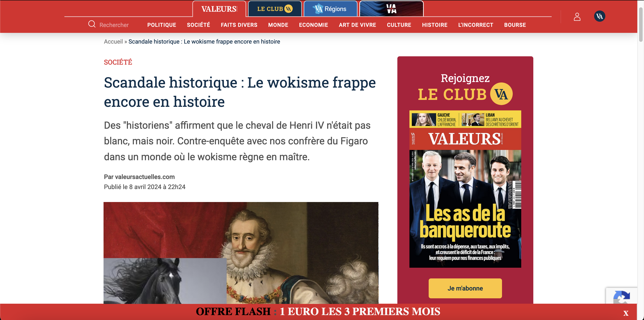
Task: Click the Je m'abonne button
Action: (x=465, y=288)
